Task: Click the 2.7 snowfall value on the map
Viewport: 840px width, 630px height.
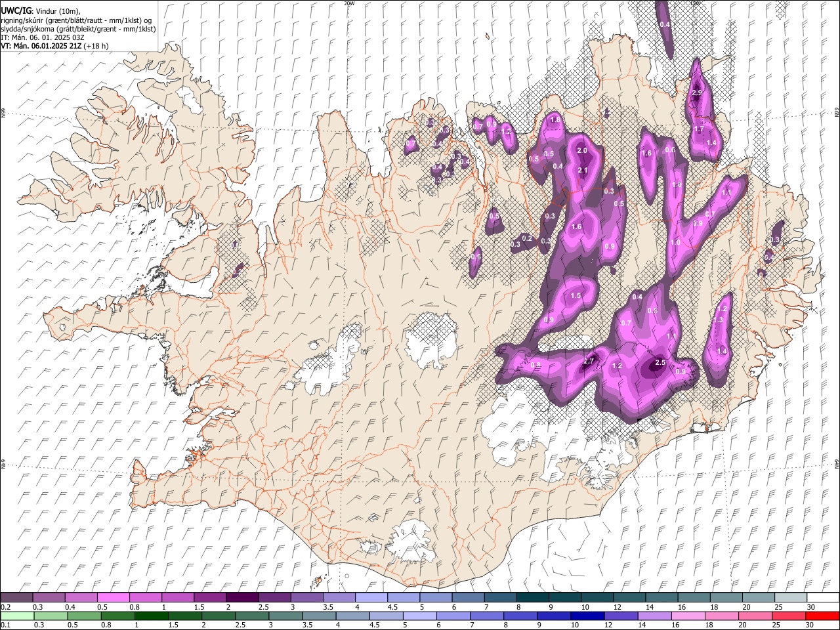Action: click(589, 361)
